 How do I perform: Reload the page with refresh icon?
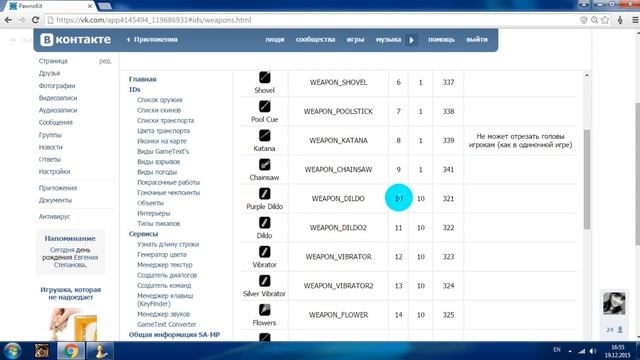pyautogui.click(x=36, y=20)
